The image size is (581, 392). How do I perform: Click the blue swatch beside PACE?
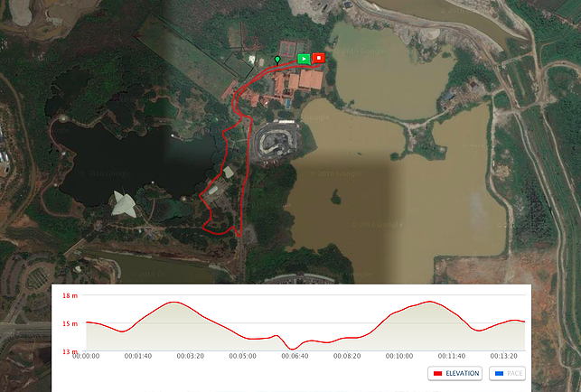click(499, 373)
